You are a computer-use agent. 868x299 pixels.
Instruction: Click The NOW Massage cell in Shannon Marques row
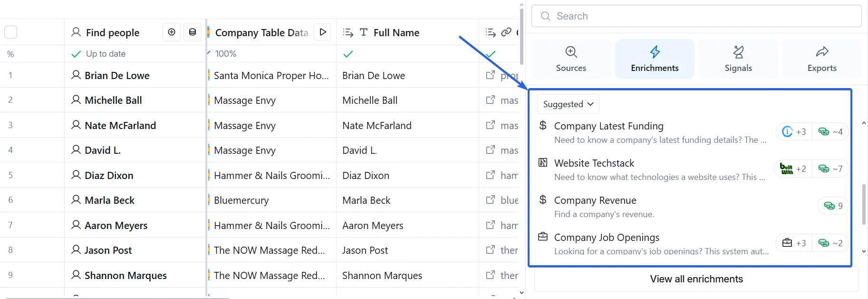(271, 275)
